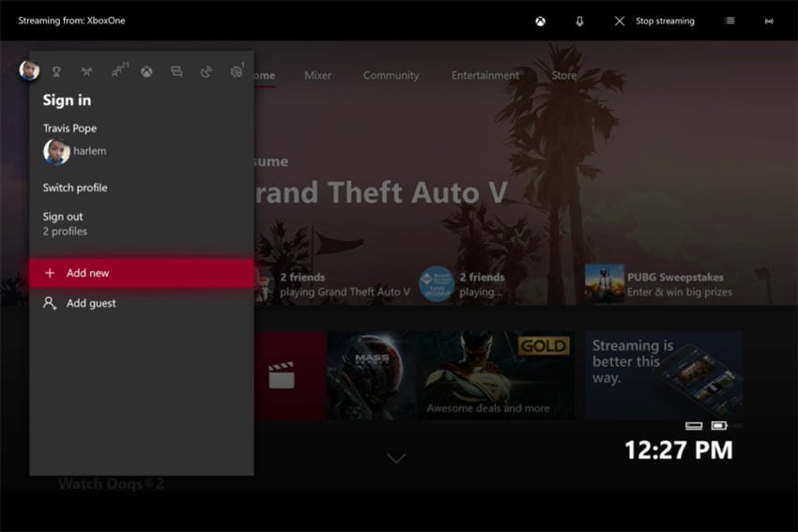
Task: Click Stop streaming label
Action: coord(665,21)
